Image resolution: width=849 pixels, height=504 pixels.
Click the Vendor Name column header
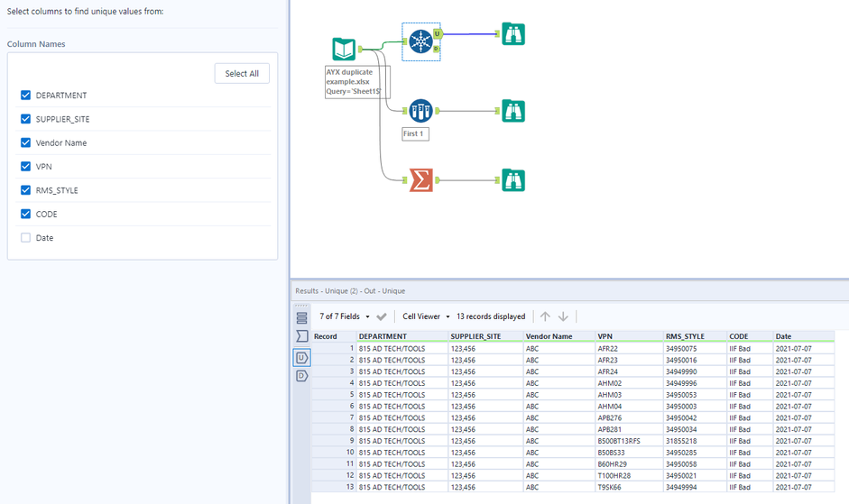click(559, 336)
